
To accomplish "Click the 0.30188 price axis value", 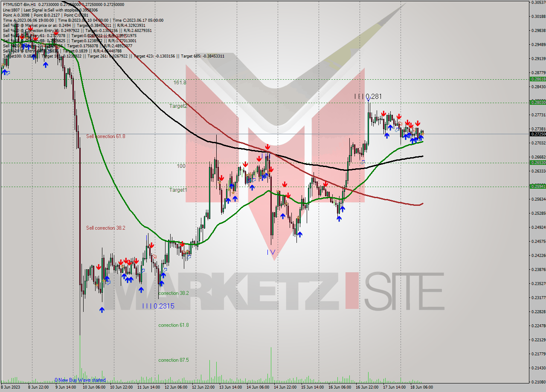I will click(538, 17).
